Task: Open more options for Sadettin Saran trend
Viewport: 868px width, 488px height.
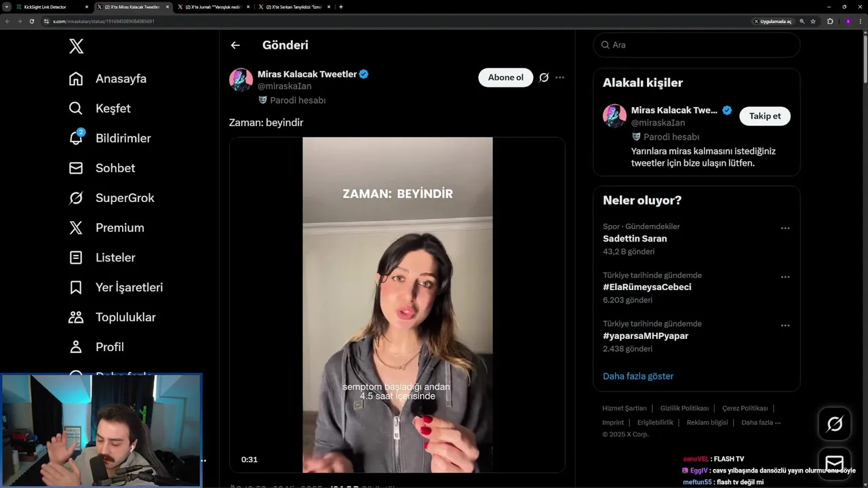Action: (785, 228)
